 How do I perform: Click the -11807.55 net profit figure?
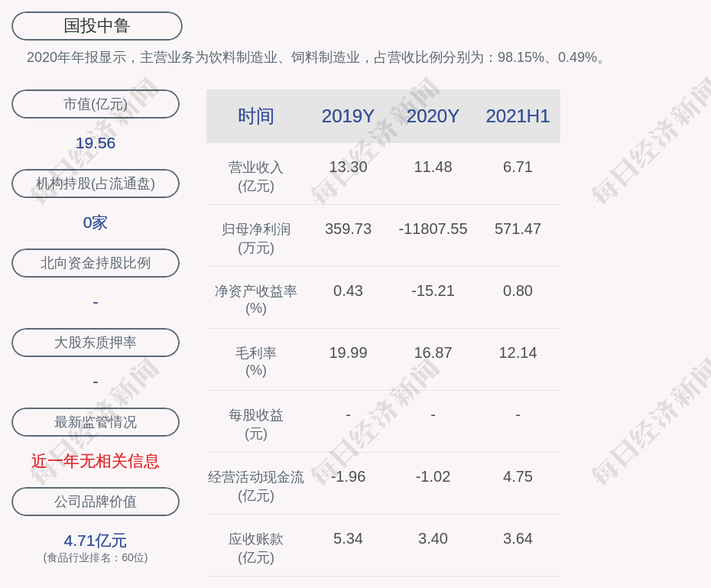click(x=433, y=229)
